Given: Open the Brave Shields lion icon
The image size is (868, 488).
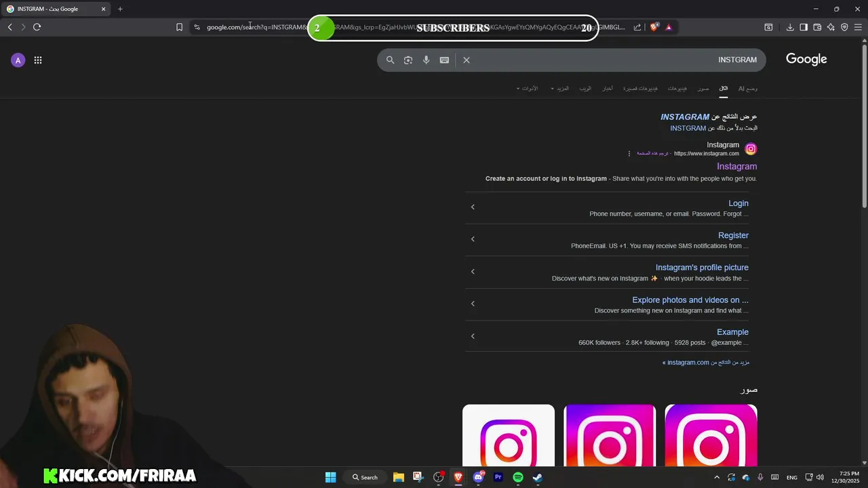Looking at the screenshot, I should click(654, 27).
